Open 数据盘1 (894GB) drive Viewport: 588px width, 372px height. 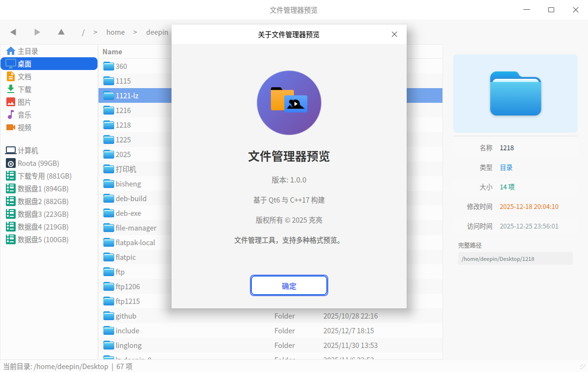tap(49, 189)
